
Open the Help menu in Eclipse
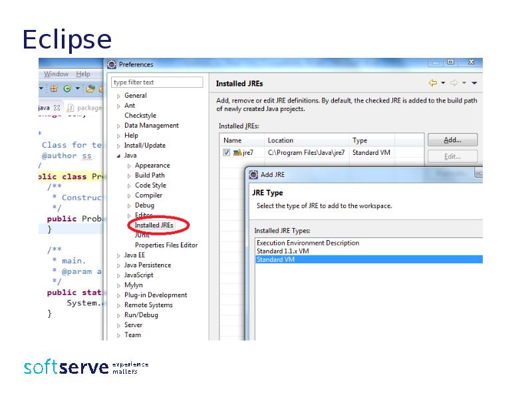[x=83, y=74]
